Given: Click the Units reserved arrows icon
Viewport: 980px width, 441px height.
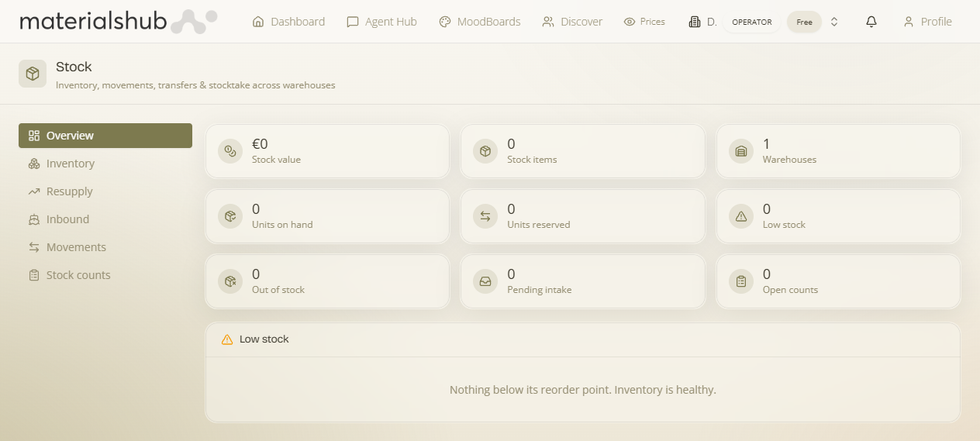Looking at the screenshot, I should 485,216.
